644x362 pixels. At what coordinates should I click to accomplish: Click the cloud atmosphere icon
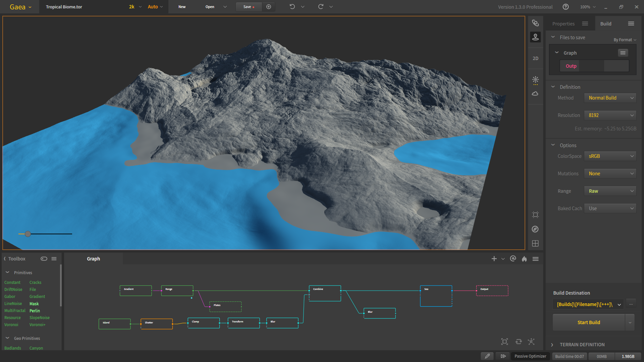pyautogui.click(x=535, y=94)
